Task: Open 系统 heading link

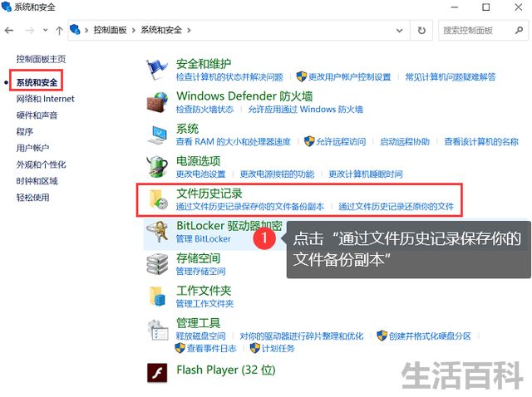Action: pyautogui.click(x=187, y=129)
